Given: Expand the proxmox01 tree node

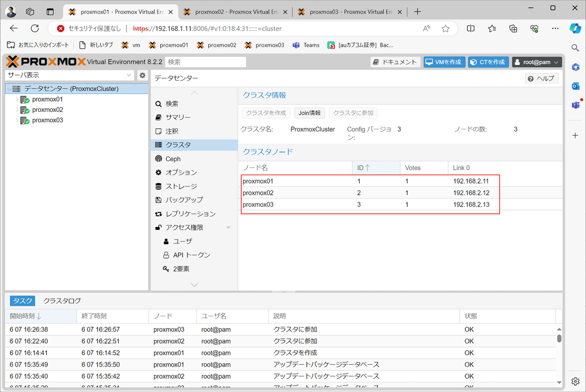Looking at the screenshot, I should pyautogui.click(x=17, y=100).
